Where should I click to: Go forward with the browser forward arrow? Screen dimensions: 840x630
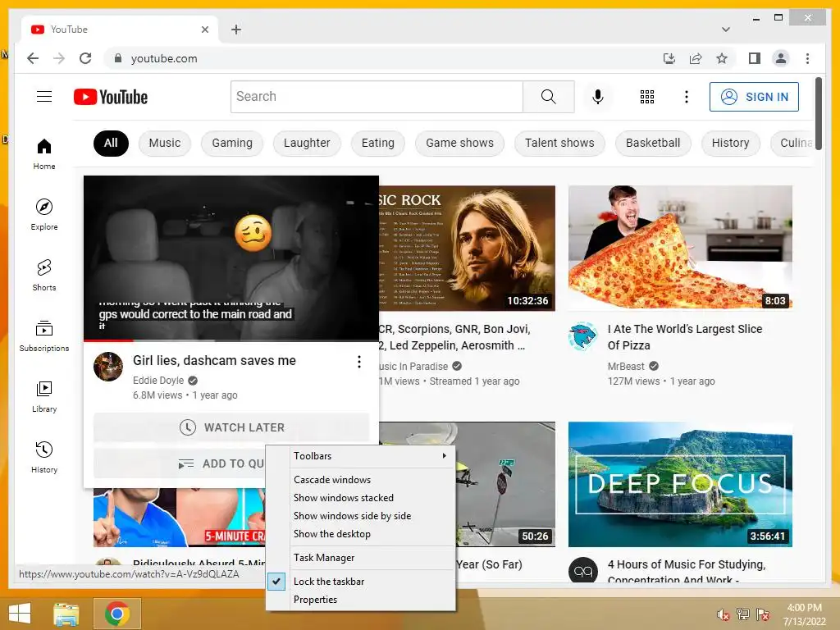click(59, 58)
